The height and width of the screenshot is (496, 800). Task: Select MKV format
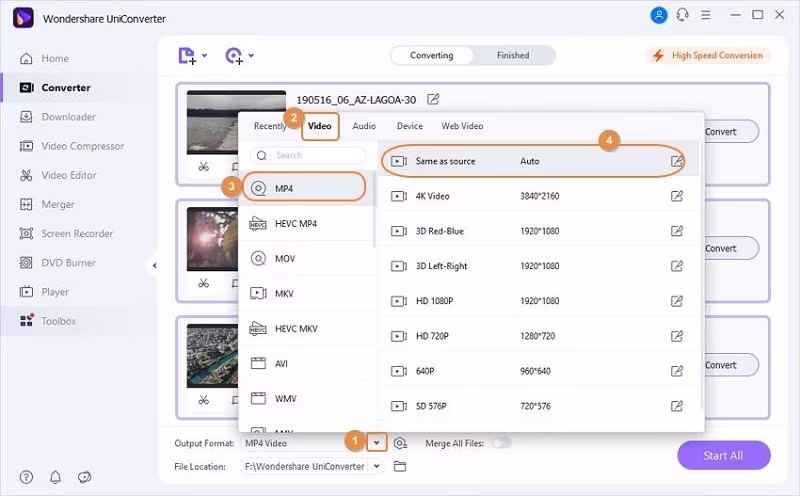(308, 293)
